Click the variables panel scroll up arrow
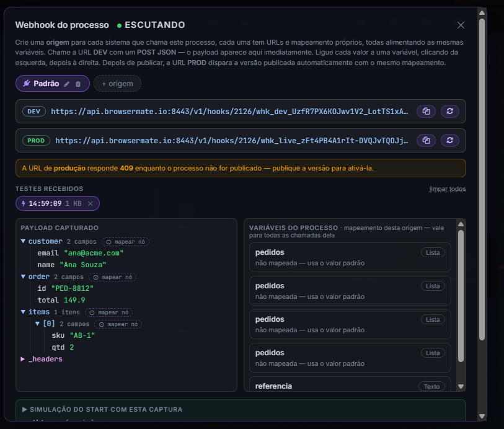 coord(461,224)
